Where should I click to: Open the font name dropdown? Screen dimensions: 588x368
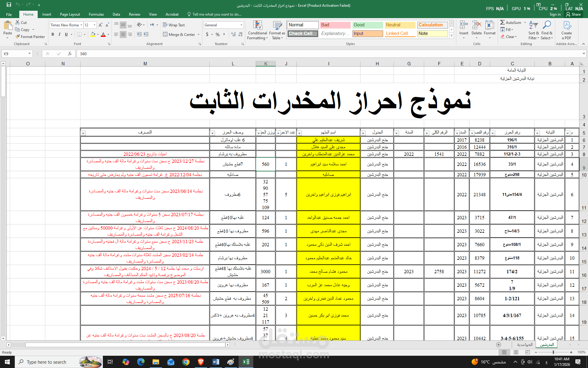tap(81, 25)
